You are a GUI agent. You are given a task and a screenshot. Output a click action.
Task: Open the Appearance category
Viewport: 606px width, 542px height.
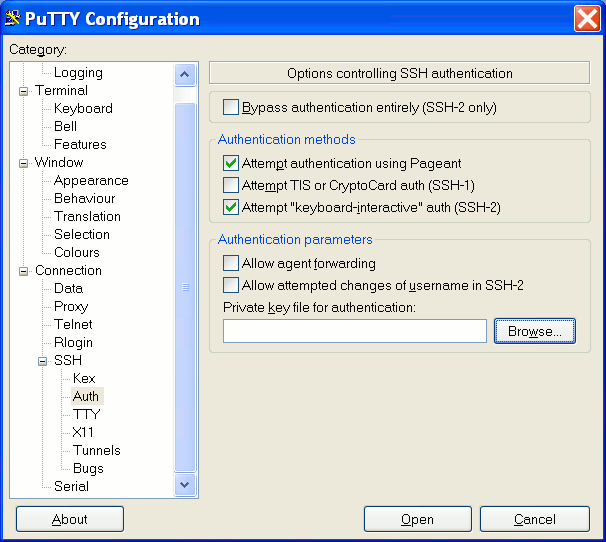pyautogui.click(x=91, y=181)
